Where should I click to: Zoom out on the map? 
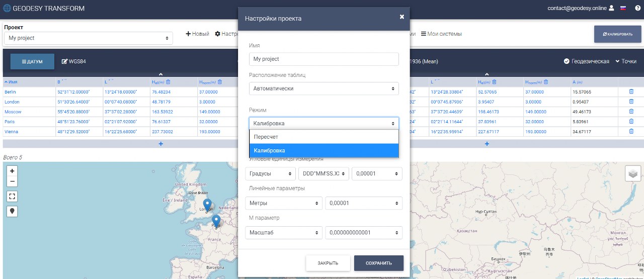click(x=13, y=181)
